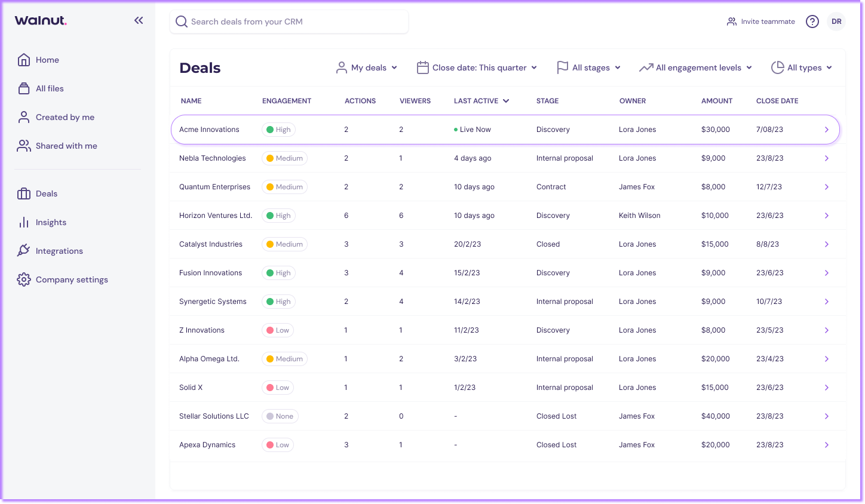
Task: Click the CRM deals search field
Action: 289,21
